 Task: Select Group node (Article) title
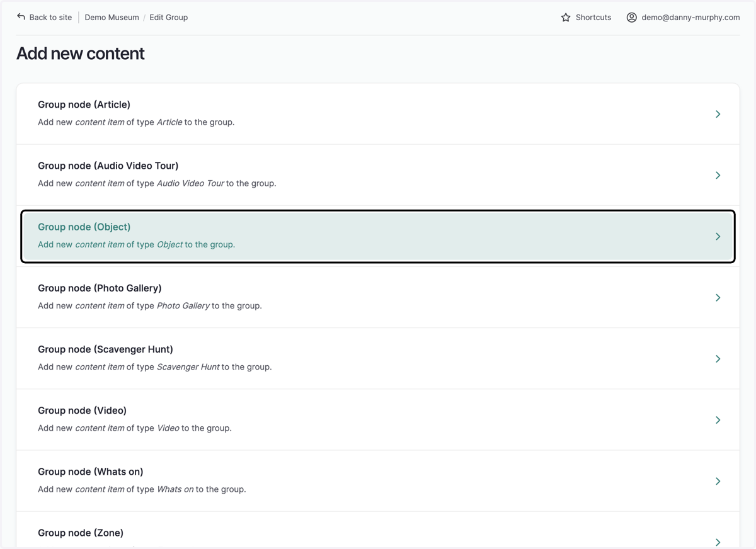tap(84, 105)
